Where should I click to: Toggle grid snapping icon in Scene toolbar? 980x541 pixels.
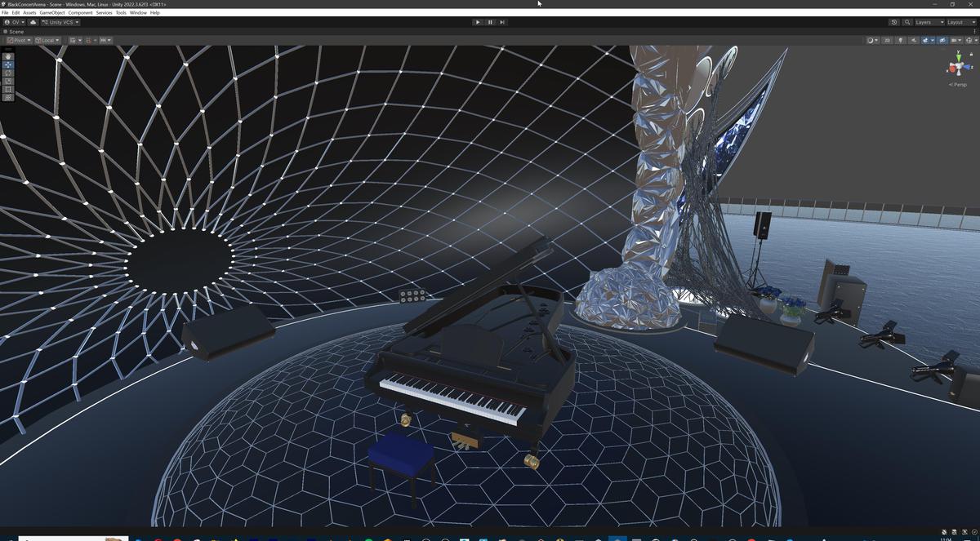(x=88, y=40)
